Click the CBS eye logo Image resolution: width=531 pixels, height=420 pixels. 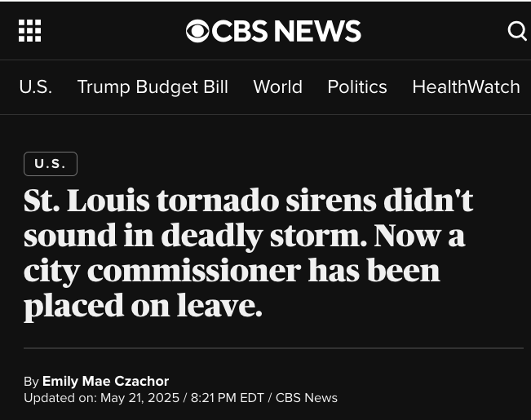pyautogui.click(x=197, y=31)
